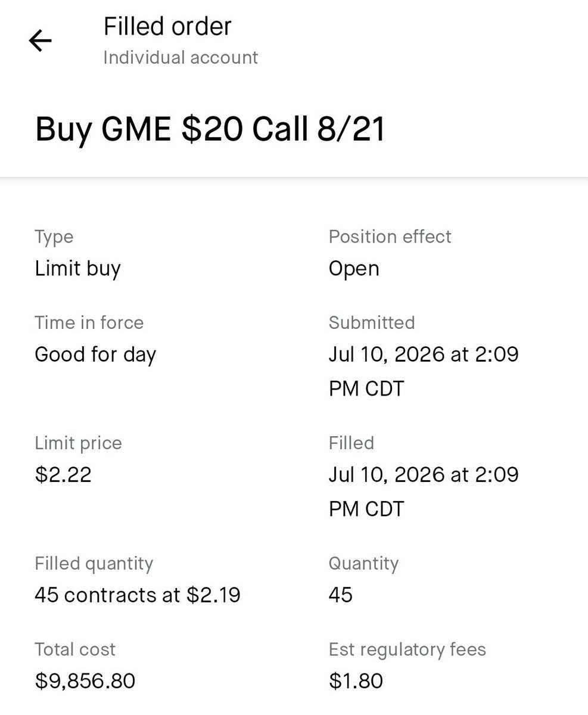Tap the $2.22 limit price value

63,475
